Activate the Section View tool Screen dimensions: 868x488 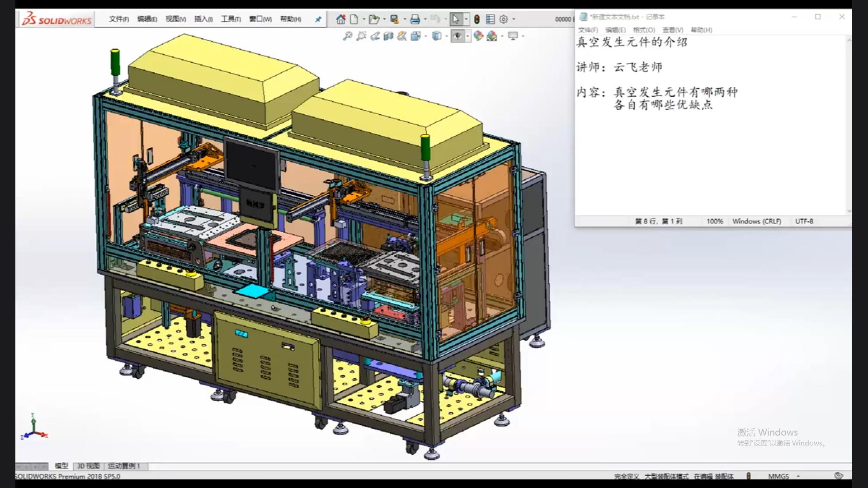tap(388, 36)
